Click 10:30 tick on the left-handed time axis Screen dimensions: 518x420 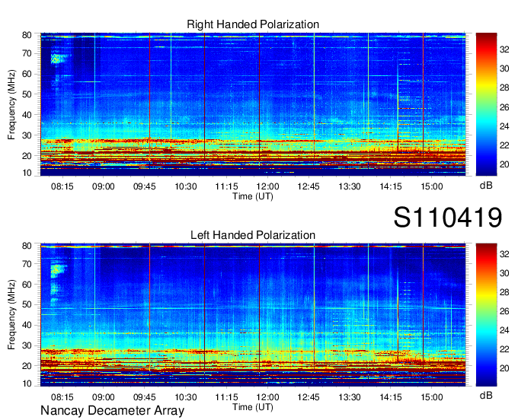(x=186, y=397)
